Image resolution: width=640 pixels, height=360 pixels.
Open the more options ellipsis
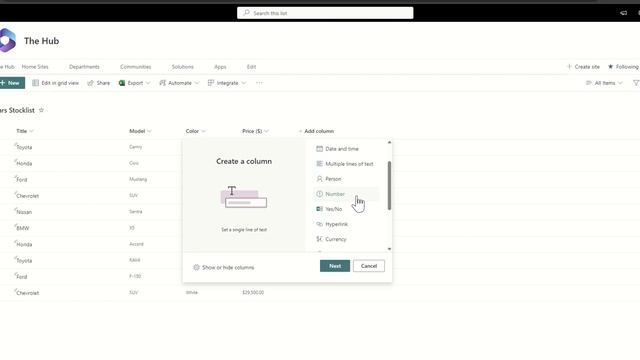pos(259,83)
